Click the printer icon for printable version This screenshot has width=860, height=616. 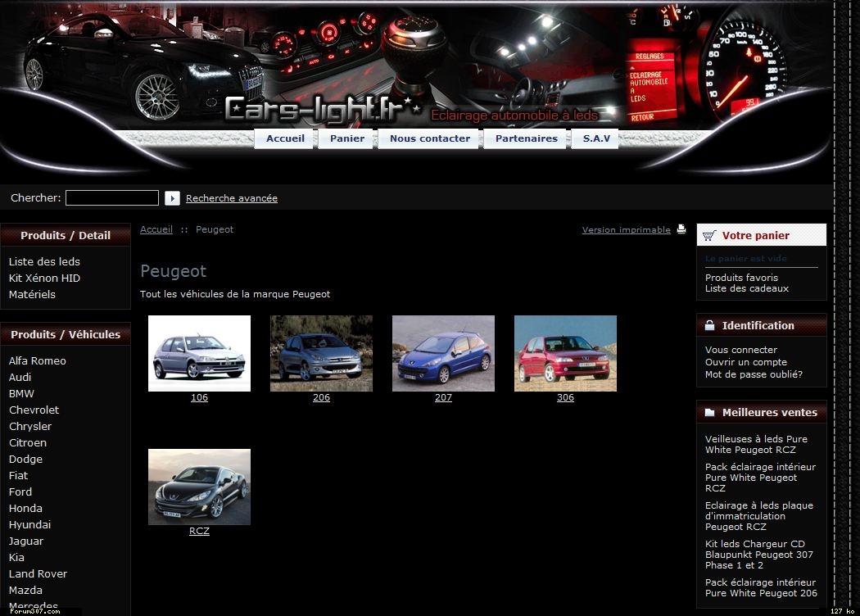click(x=681, y=229)
